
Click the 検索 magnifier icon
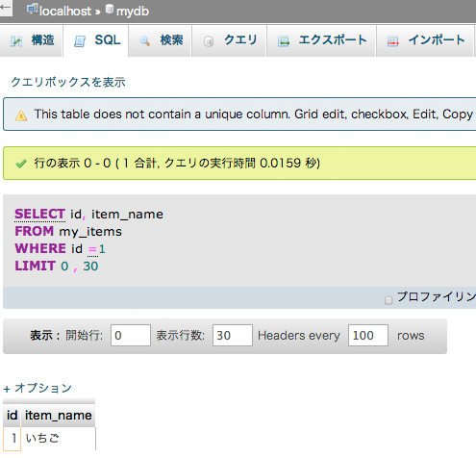(x=144, y=41)
